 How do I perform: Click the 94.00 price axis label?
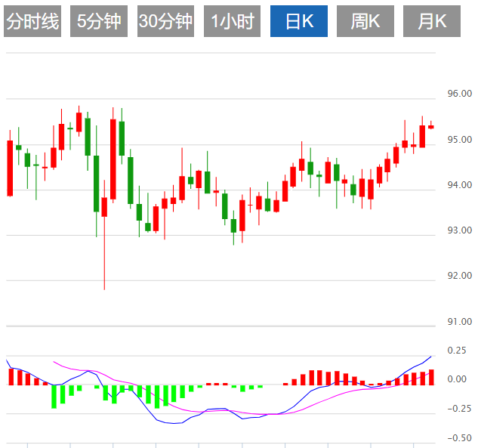pos(460,185)
